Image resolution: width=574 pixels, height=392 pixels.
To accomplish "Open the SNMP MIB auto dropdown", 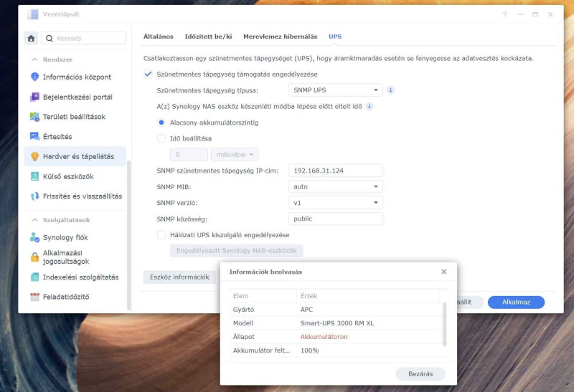I will coord(335,186).
